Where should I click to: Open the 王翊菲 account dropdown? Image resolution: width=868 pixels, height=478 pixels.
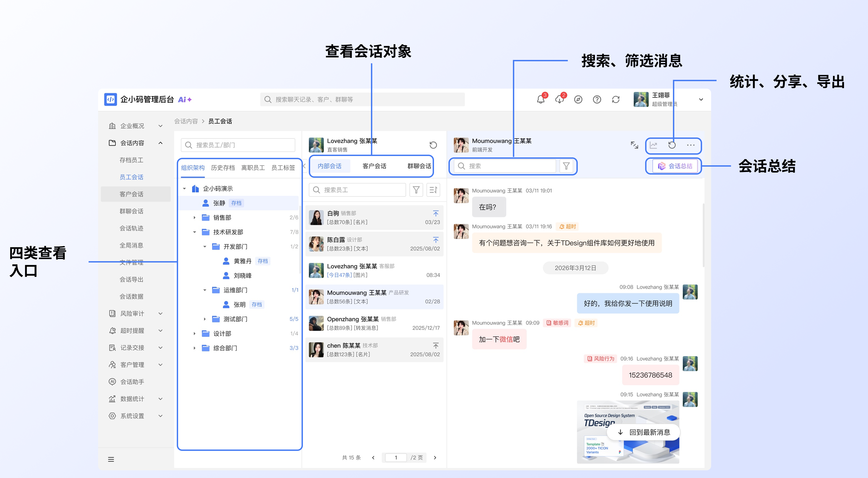tap(701, 99)
